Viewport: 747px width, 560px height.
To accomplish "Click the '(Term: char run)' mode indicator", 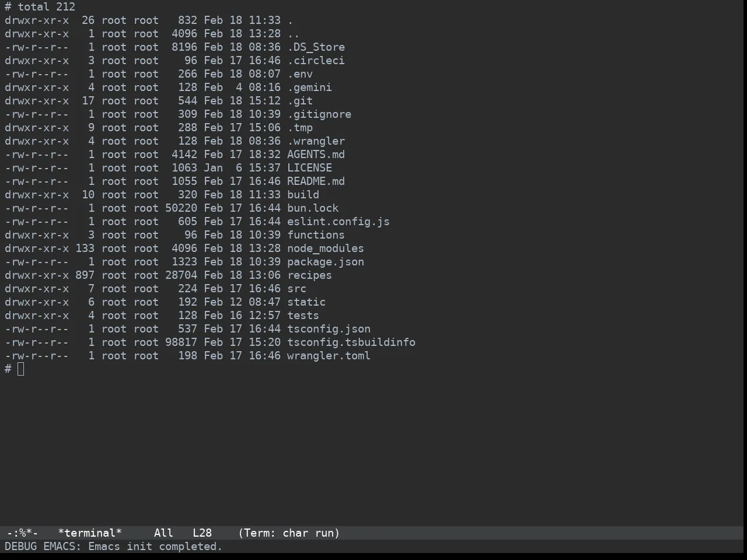I will pos(289,533).
